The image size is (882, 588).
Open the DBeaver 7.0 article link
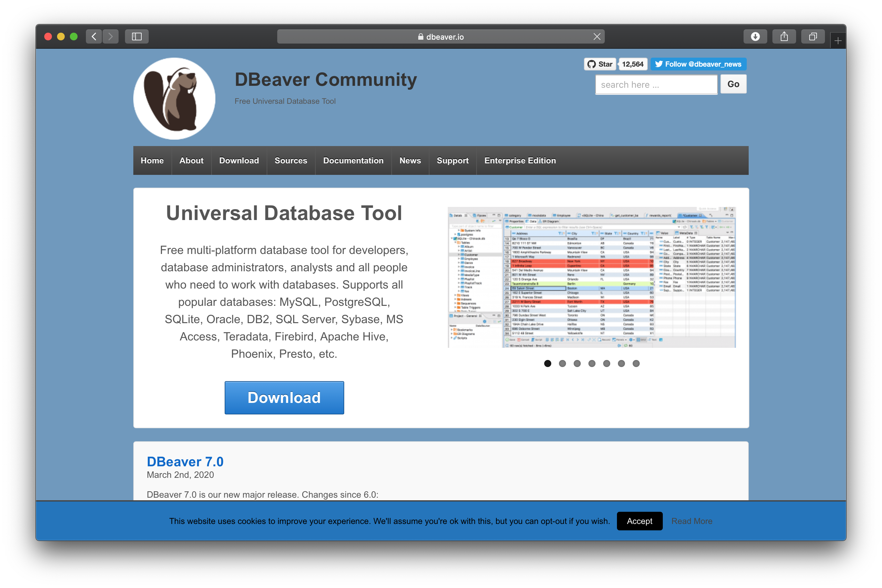(x=185, y=461)
